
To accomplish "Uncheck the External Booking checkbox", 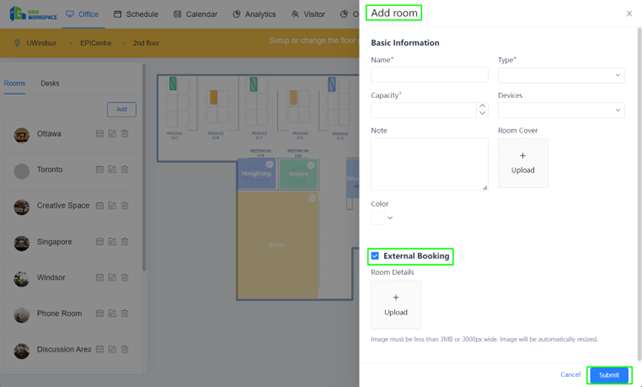I will 375,256.
